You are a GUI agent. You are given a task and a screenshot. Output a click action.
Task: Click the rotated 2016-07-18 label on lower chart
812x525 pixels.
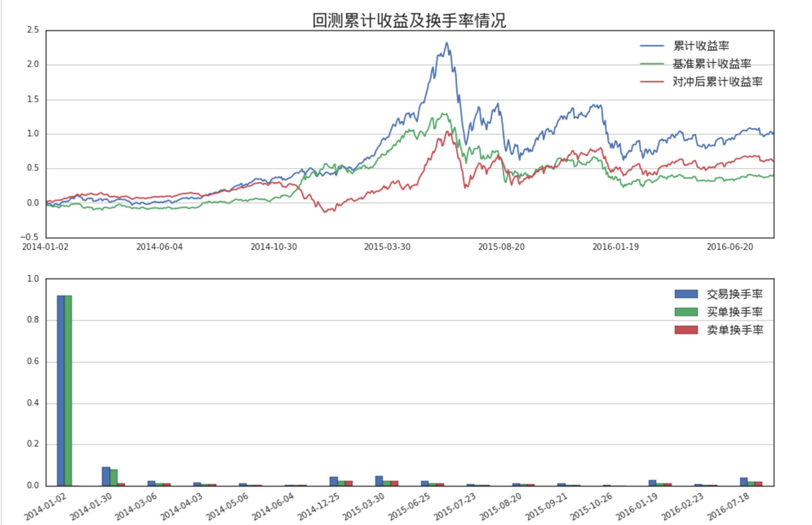(729, 506)
